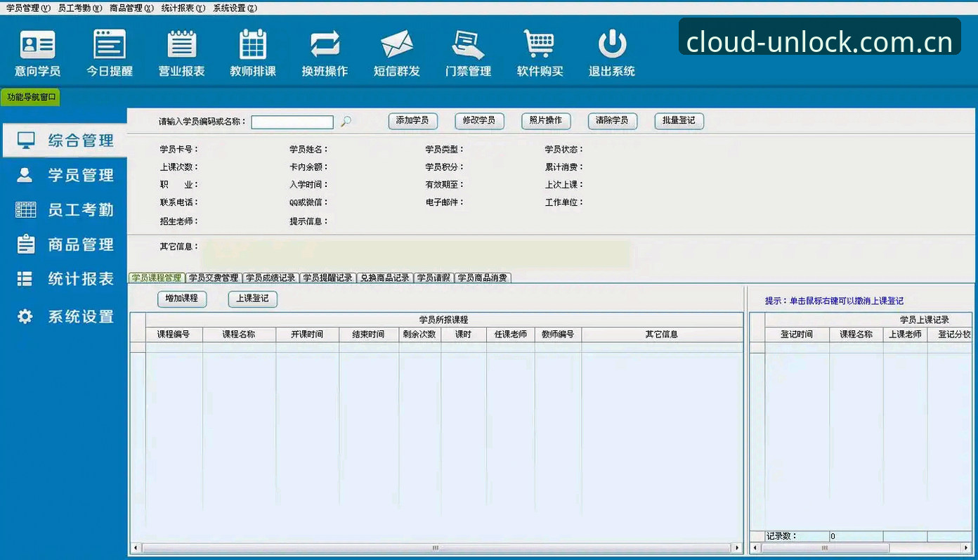This screenshot has width=978, height=560.
Task: Select 员工考勤 in the sidebar
Action: 64,209
